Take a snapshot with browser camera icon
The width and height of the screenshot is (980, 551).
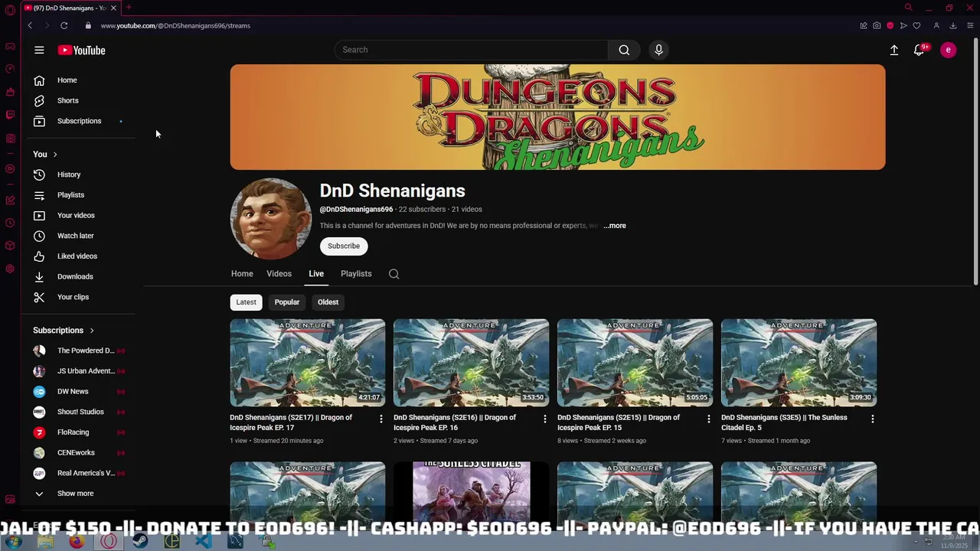877,25
